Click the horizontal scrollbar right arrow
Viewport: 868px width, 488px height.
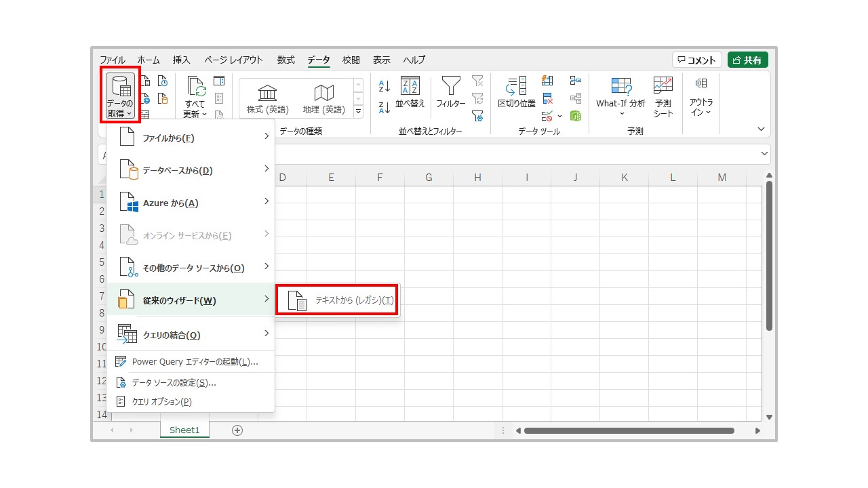click(x=757, y=430)
